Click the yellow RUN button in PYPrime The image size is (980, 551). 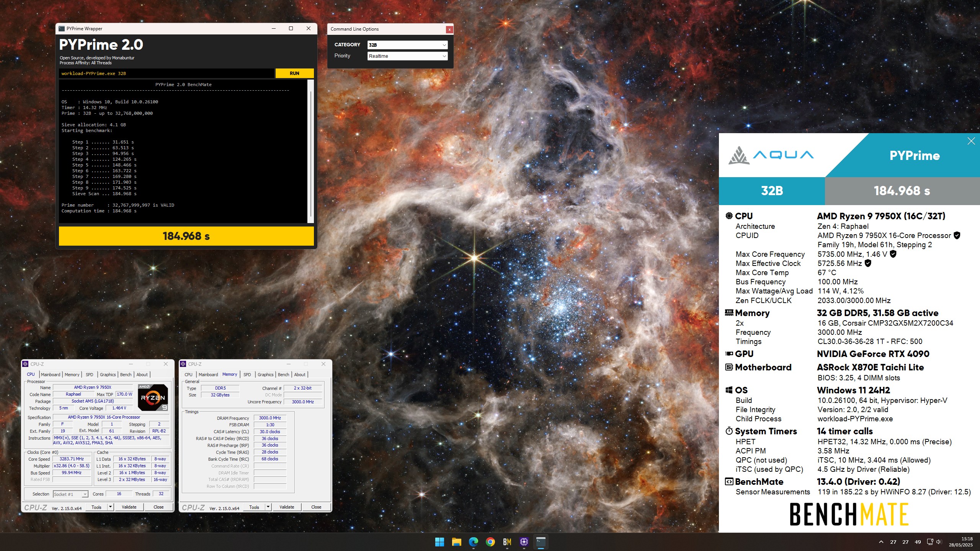(294, 73)
